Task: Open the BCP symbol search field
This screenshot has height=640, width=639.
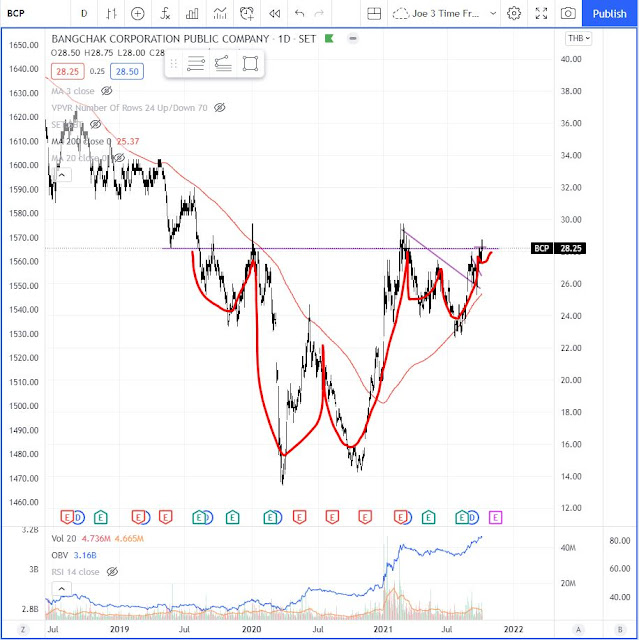Action: point(16,14)
